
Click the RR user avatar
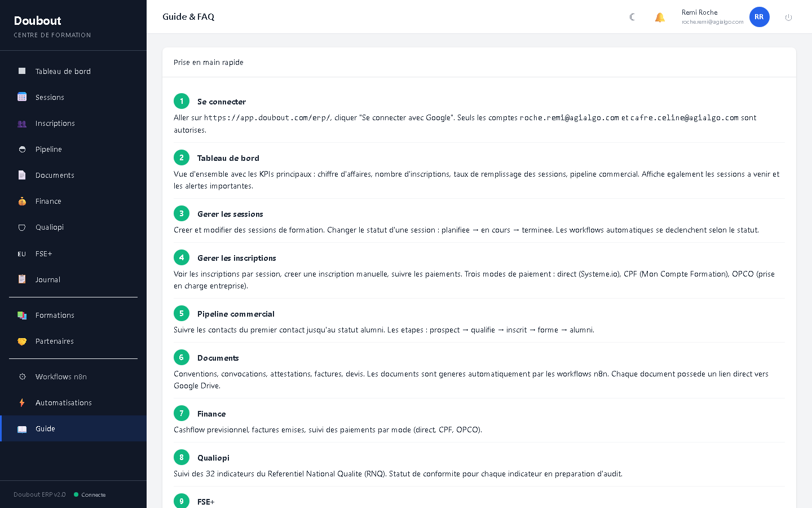click(x=759, y=17)
